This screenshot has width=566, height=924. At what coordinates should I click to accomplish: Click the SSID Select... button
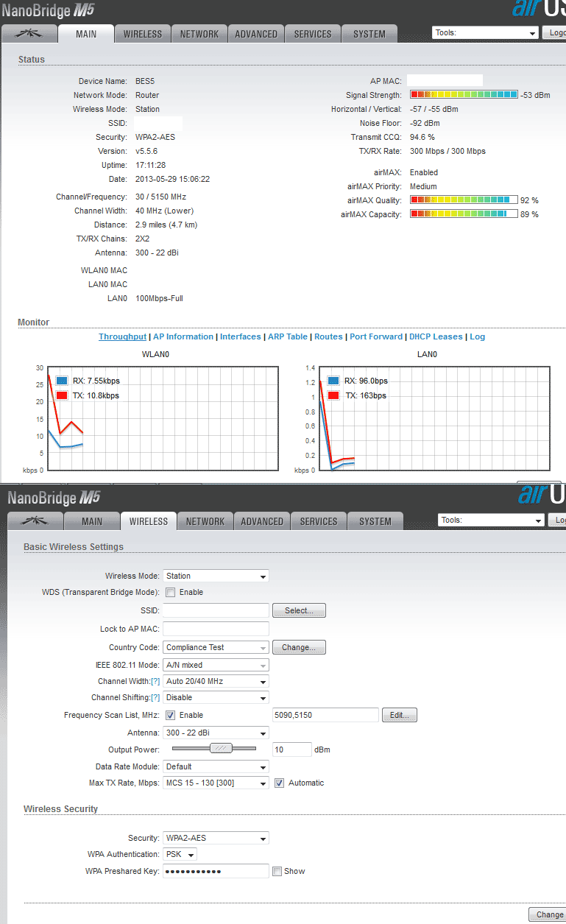coord(299,610)
